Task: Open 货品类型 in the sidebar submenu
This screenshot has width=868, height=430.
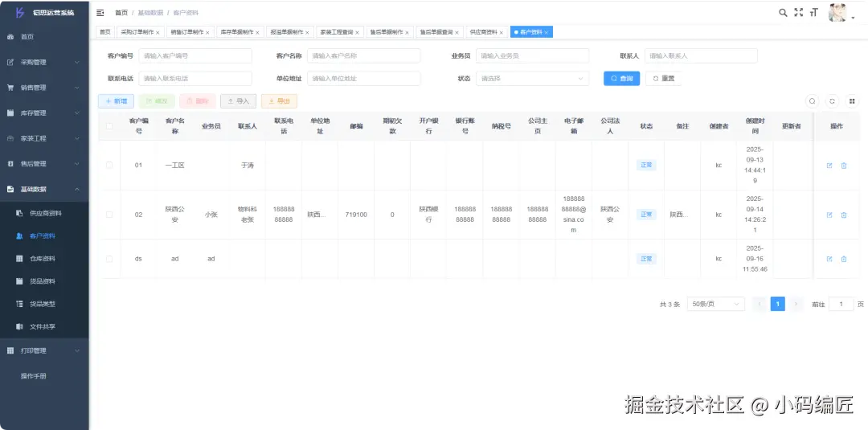Action: (x=44, y=304)
